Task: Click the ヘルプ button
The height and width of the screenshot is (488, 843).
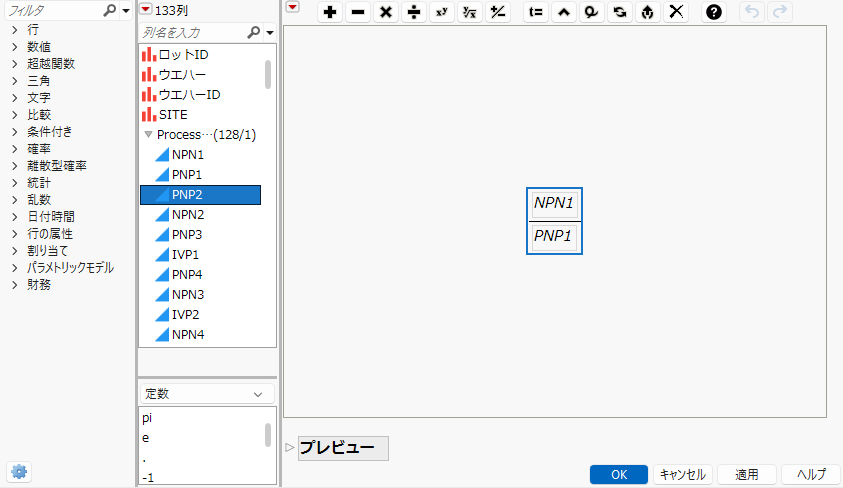Action: (811, 475)
